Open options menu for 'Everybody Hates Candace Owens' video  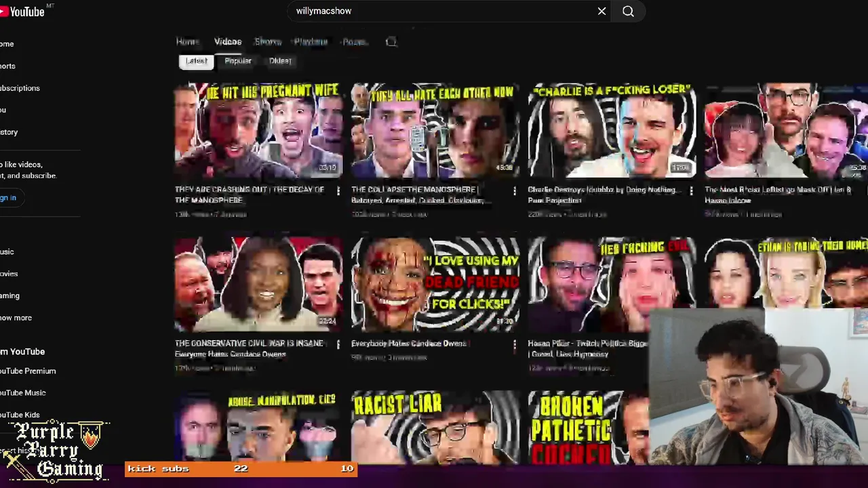tap(515, 345)
